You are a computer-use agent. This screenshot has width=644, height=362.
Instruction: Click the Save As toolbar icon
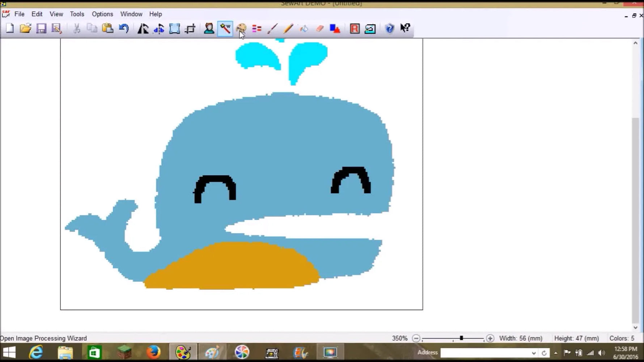56,28
